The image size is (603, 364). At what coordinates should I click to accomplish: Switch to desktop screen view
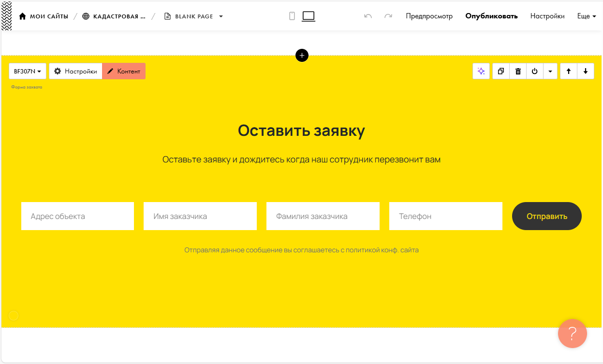[309, 16]
